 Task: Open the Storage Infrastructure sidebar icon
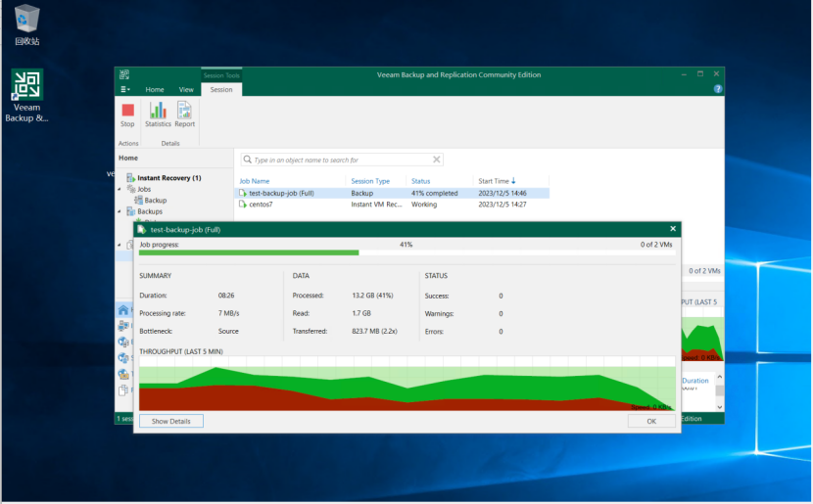pos(123,358)
